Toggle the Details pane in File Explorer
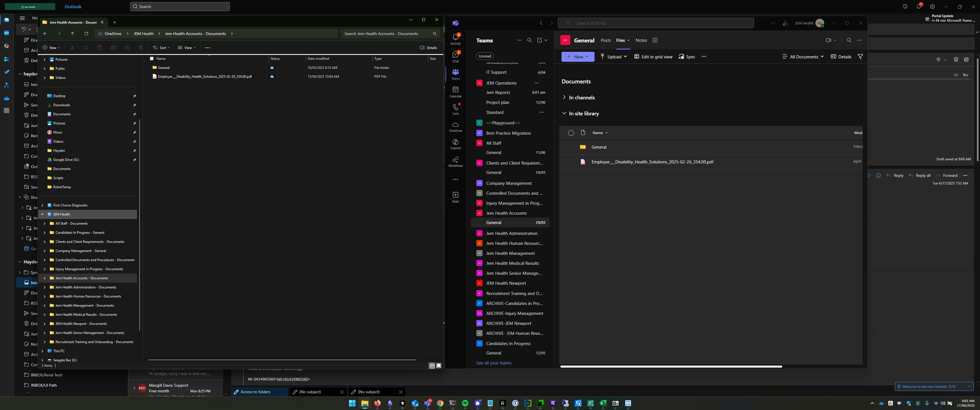The width and height of the screenshot is (980, 410). 428,48
